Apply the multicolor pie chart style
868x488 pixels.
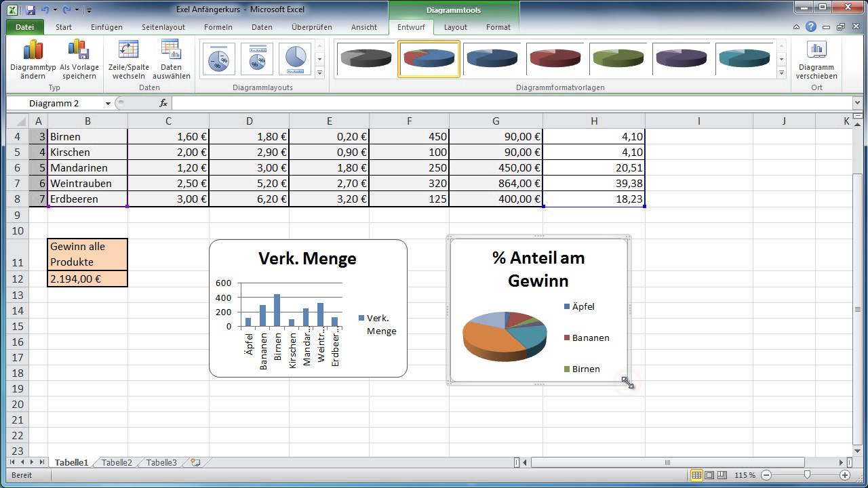pos(429,59)
